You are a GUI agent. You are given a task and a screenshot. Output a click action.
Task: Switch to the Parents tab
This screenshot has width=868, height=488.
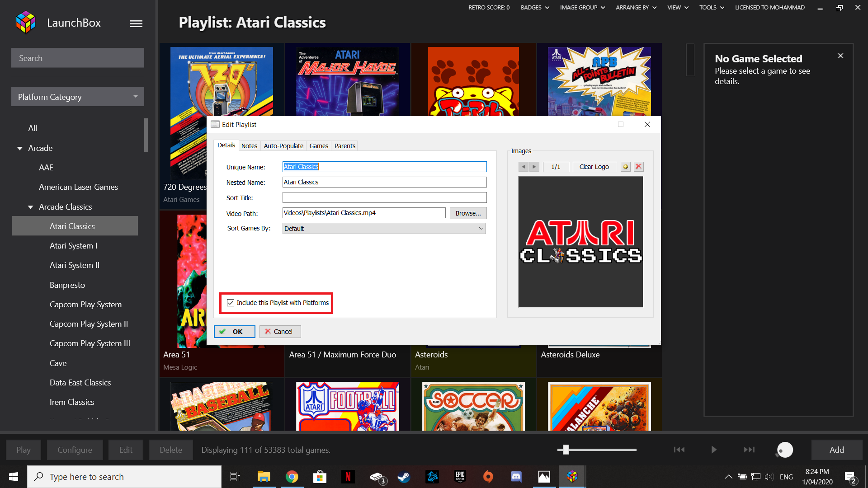point(345,146)
